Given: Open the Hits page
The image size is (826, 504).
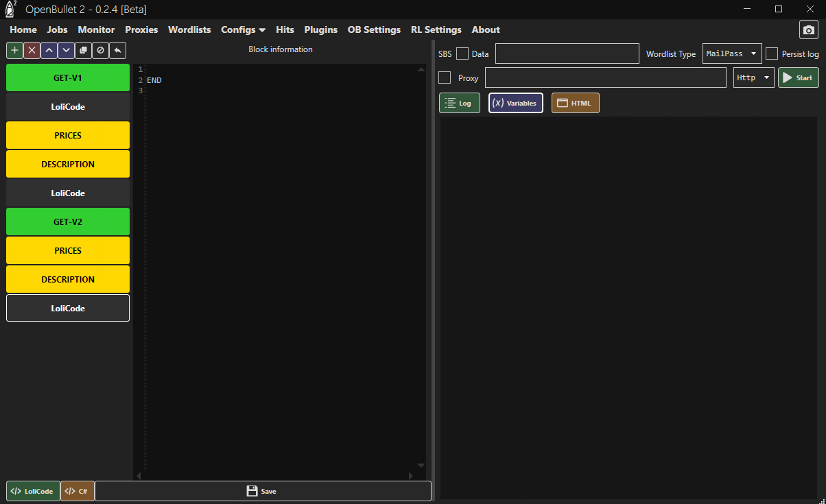Looking at the screenshot, I should 285,29.
